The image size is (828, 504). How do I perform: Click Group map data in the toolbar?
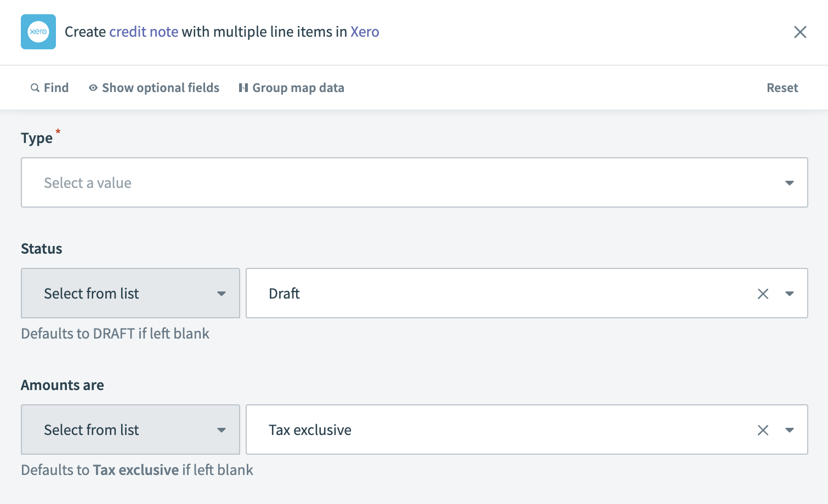click(x=298, y=88)
